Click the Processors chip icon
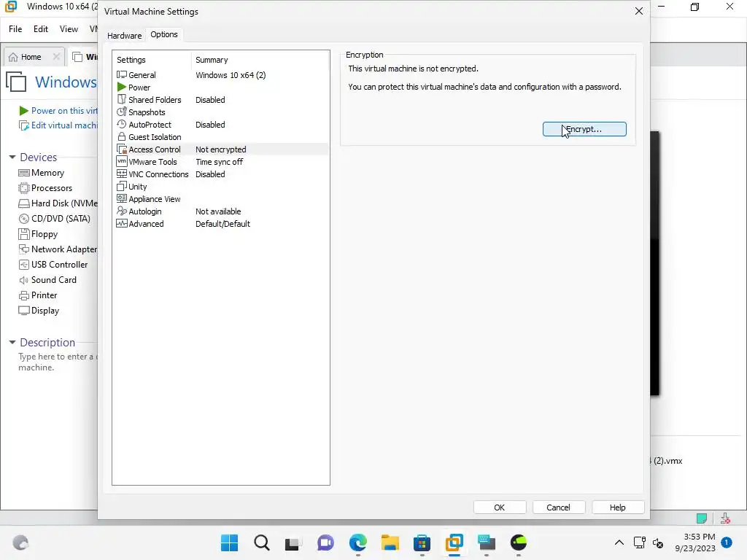The image size is (747, 560). click(x=24, y=188)
